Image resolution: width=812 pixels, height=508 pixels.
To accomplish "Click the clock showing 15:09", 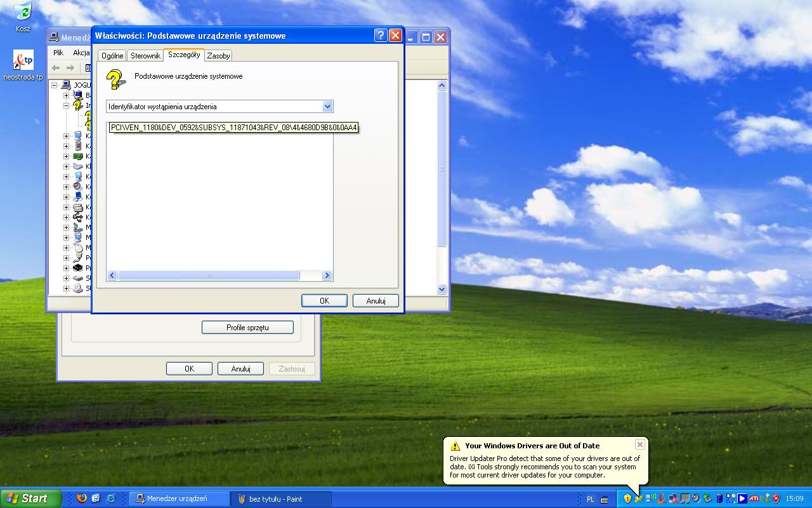I will coord(794,498).
